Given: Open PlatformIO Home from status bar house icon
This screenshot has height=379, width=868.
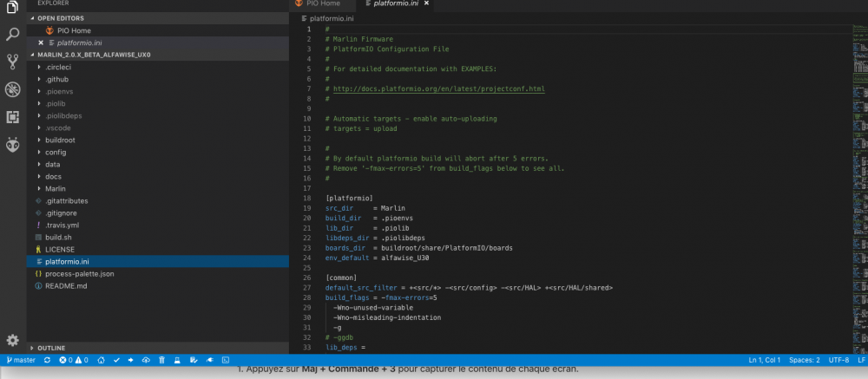Looking at the screenshot, I should 101,360.
